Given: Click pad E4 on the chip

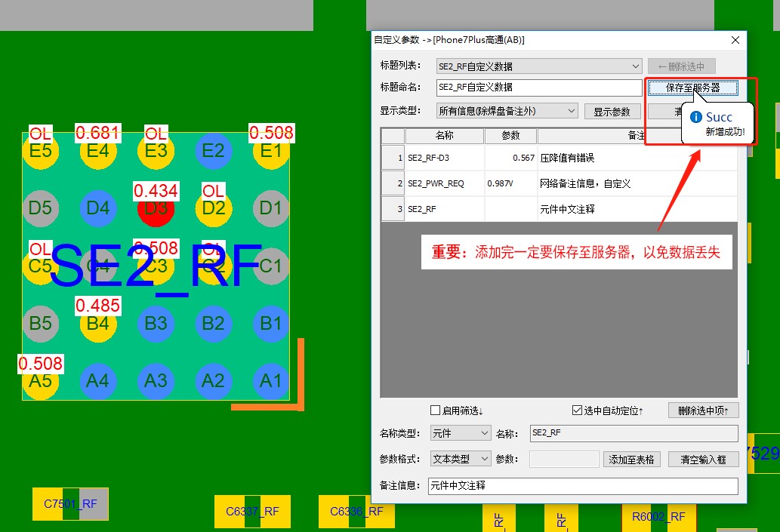Looking at the screenshot, I should 98,151.
